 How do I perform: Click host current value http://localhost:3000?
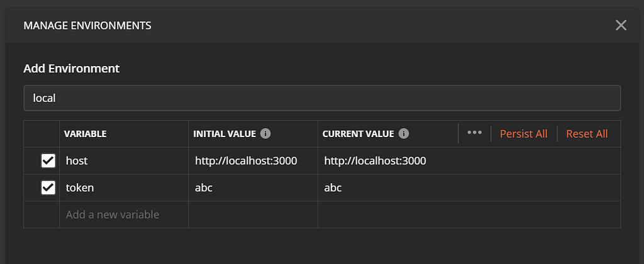(375, 161)
